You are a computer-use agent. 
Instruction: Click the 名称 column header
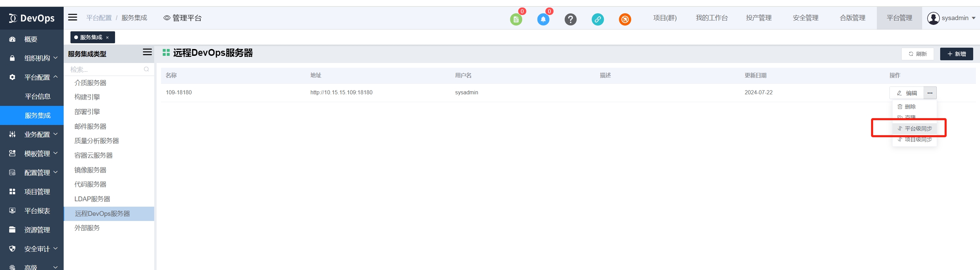[171, 75]
